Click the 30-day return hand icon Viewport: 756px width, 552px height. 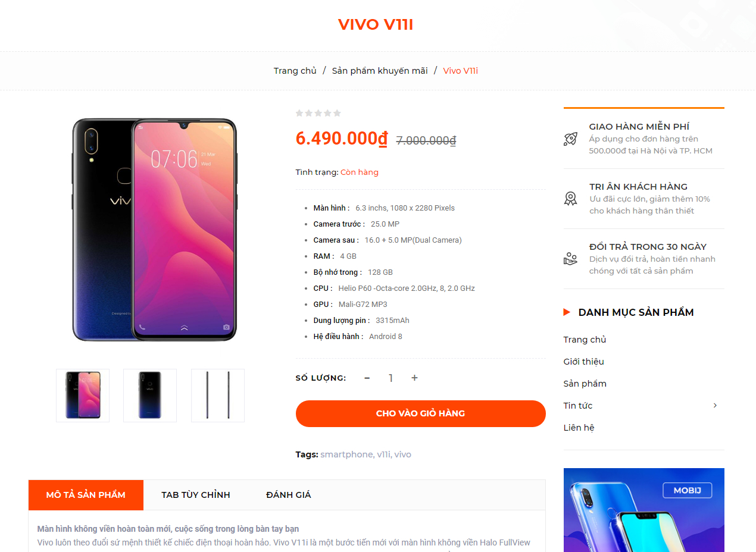coord(570,259)
